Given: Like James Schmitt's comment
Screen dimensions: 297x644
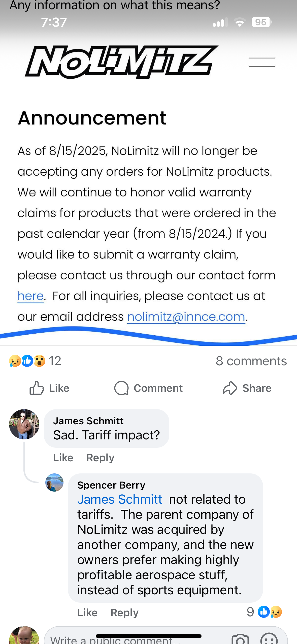Looking at the screenshot, I should coord(63,458).
